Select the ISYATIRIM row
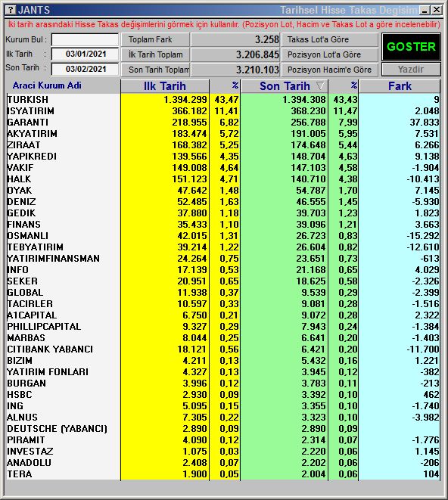The width and height of the screenshot is (448, 500). pyautogui.click(x=223, y=111)
